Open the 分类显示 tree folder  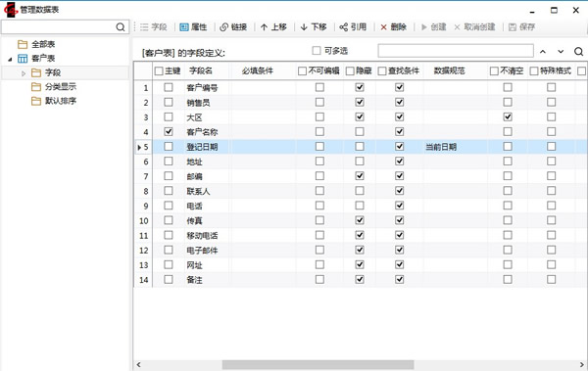click(61, 87)
